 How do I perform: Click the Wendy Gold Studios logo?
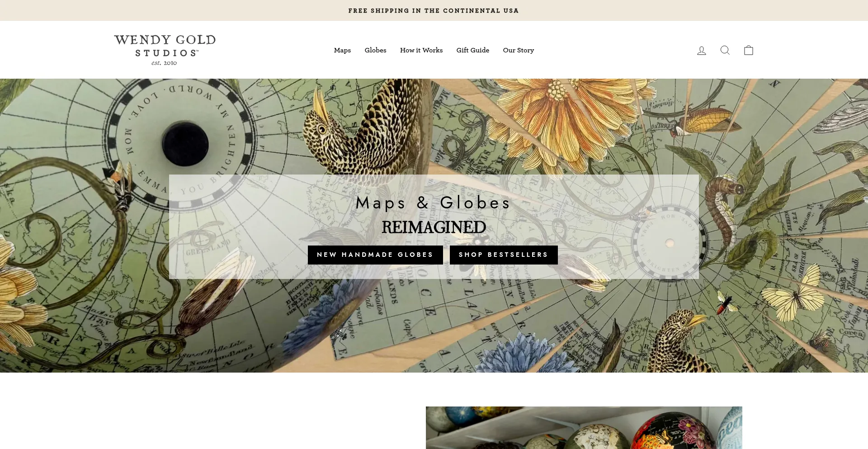(165, 50)
